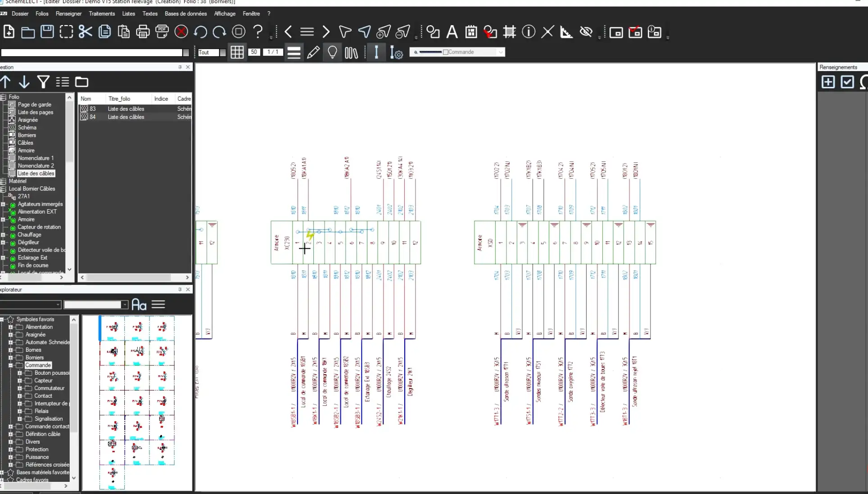Click the scissors Cut icon

(x=85, y=32)
